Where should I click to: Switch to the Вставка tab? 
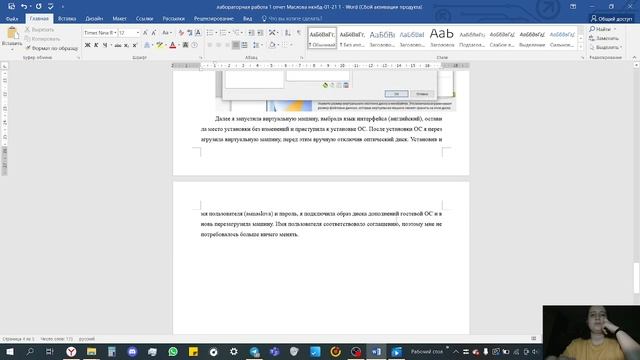[67, 18]
